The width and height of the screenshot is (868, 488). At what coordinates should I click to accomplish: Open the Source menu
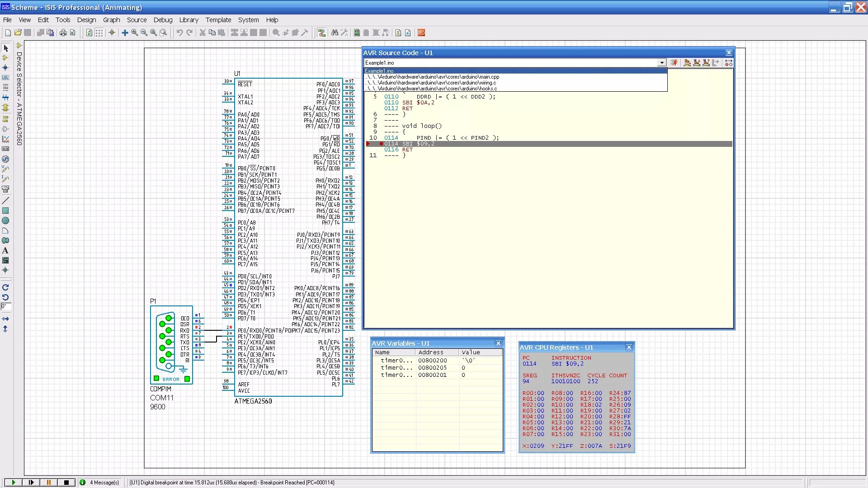pyautogui.click(x=137, y=20)
